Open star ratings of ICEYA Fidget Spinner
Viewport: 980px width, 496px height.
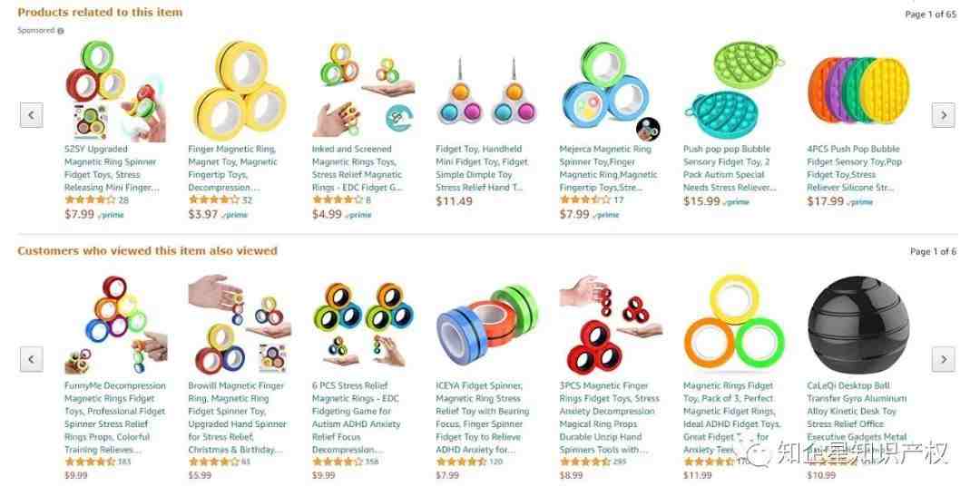tap(461, 462)
